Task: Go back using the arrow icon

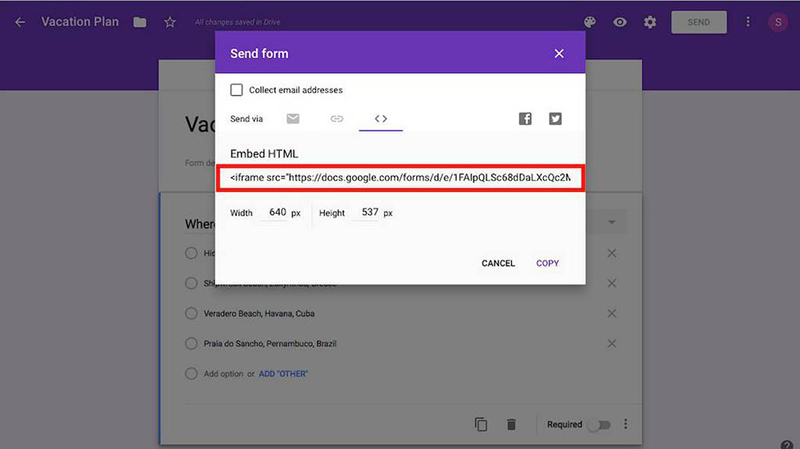Action: tap(20, 22)
